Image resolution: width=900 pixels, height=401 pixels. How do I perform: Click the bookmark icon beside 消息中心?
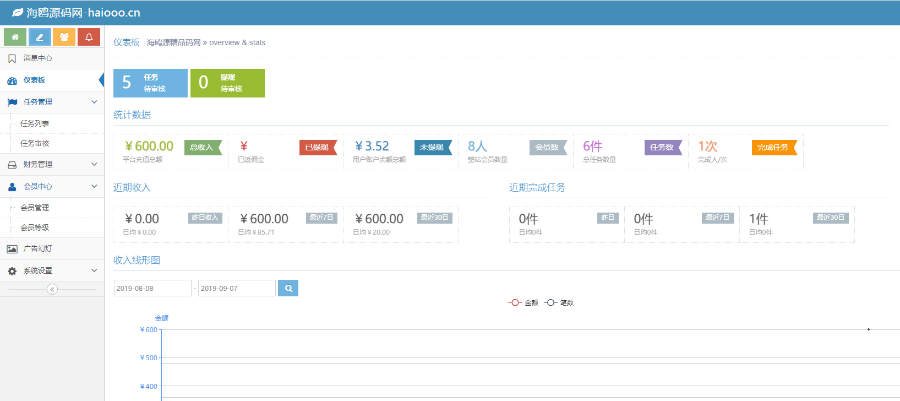[x=11, y=59]
